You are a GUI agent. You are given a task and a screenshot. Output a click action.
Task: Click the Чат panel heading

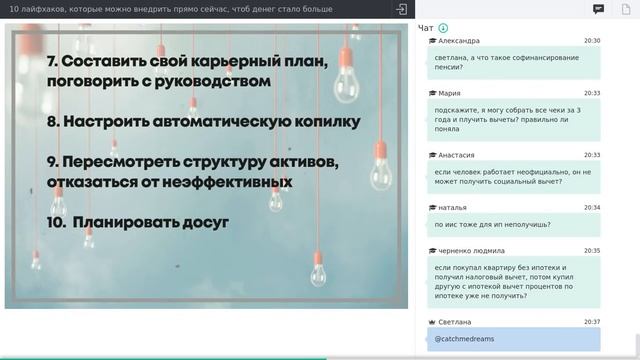click(426, 28)
